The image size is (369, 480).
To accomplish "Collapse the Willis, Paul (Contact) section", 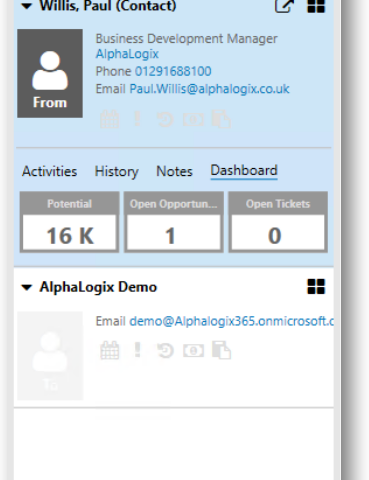I will pyautogui.click(x=27, y=6).
